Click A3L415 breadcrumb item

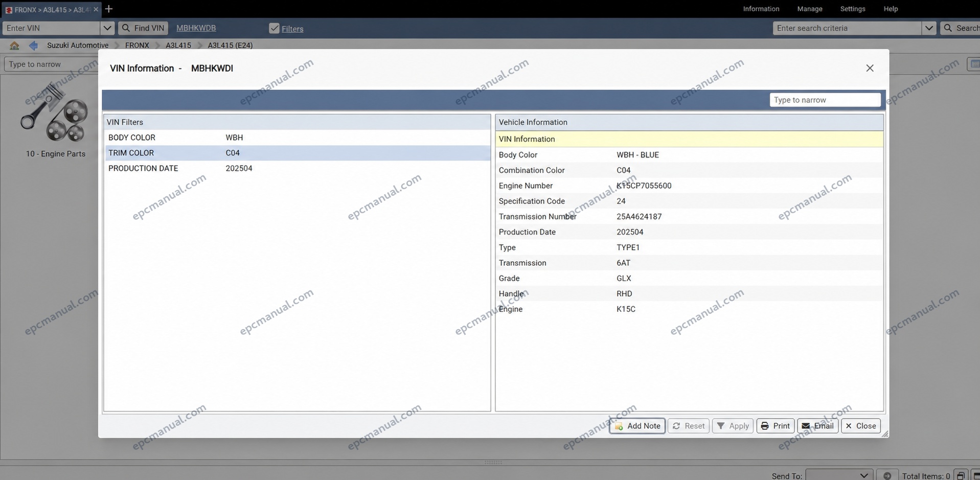coord(178,45)
